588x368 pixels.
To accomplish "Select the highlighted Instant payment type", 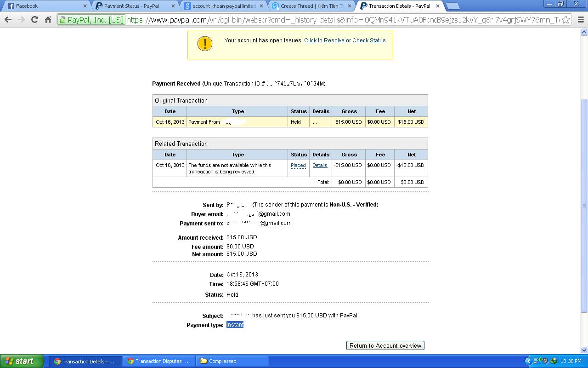I will pyautogui.click(x=235, y=325).
